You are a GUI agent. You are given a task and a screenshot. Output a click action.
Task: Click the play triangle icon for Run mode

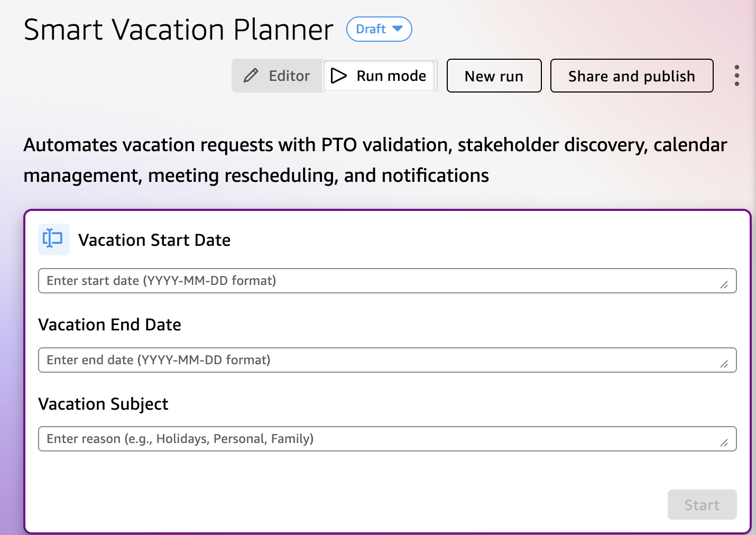click(x=339, y=76)
